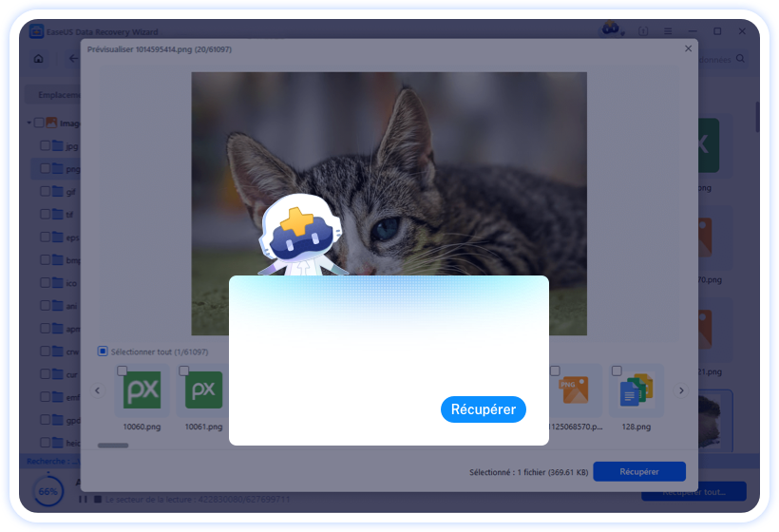
Task: Toggle Sélectionner tout checkbox
Action: [103, 351]
